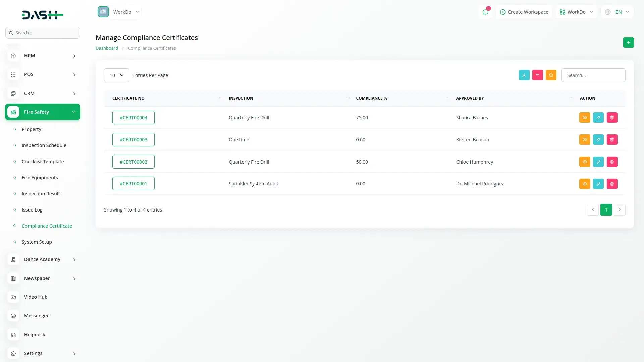View certificate #CERT00004 using eye icon
The height and width of the screenshot is (362, 644).
(584, 118)
